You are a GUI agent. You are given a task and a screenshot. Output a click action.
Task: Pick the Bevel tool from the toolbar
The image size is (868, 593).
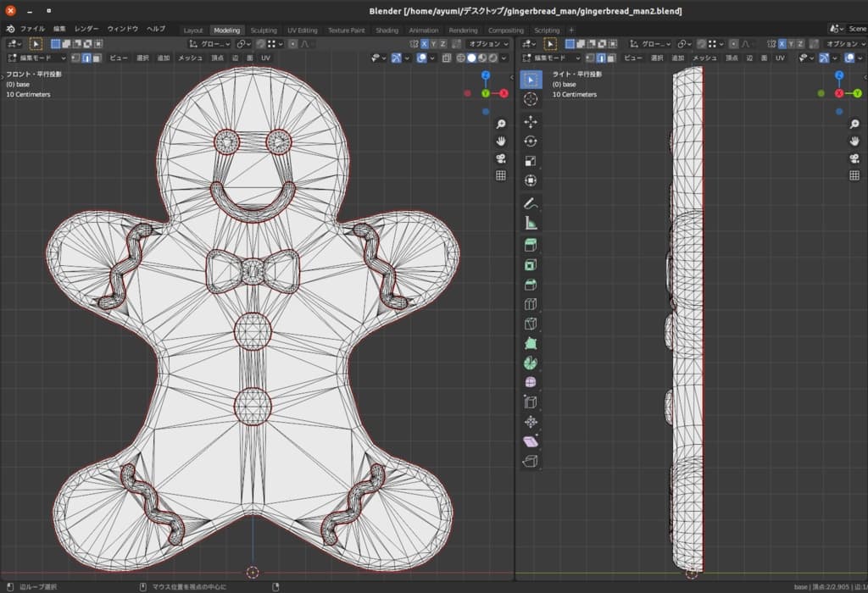[531, 285]
